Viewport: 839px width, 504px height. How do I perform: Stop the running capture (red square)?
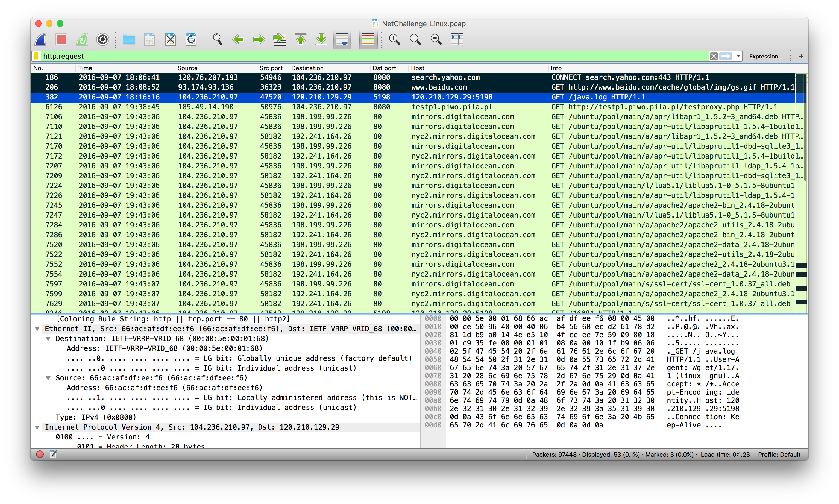tap(61, 39)
